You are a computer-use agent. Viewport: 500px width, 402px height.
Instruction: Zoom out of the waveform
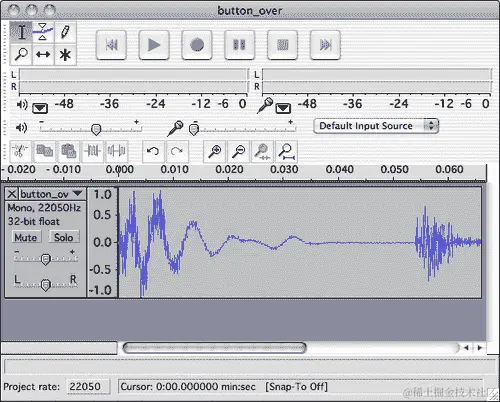point(239,151)
